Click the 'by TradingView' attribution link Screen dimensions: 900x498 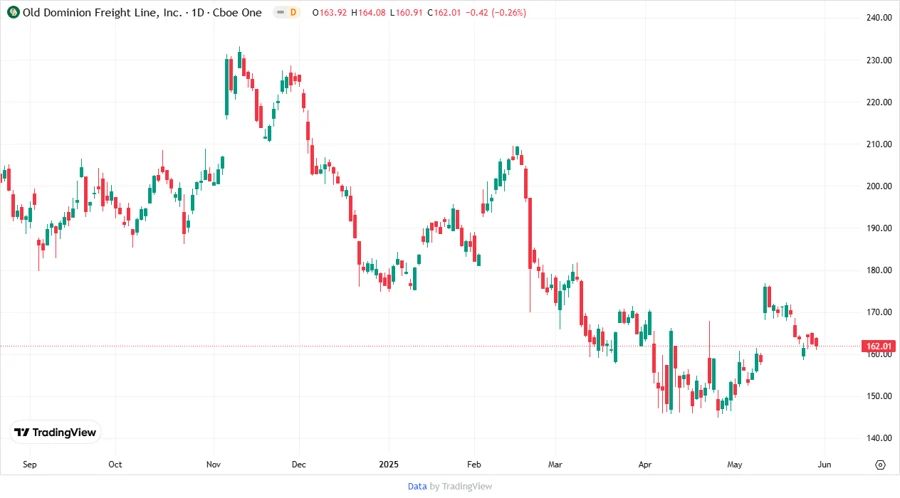461,486
